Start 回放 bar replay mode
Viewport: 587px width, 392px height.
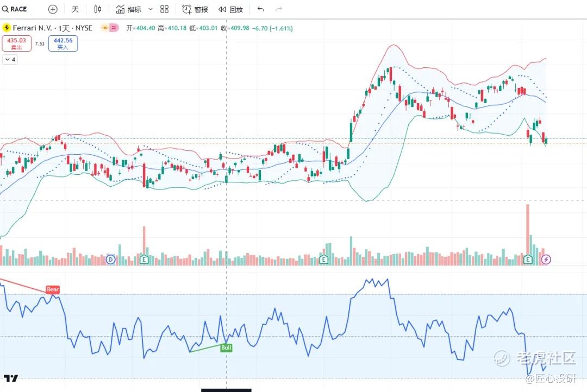(x=230, y=9)
